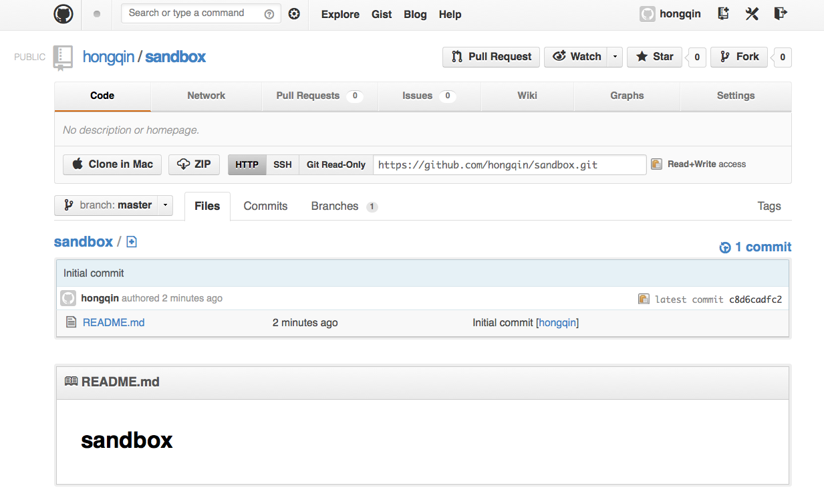This screenshot has width=824, height=504.
Task: Click the Initial commit message header
Action: coord(94,273)
